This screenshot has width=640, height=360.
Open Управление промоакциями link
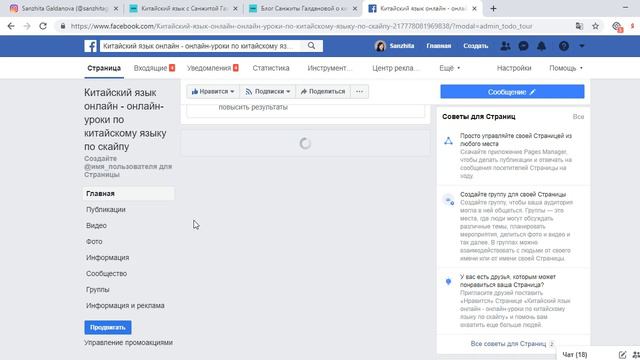tap(128, 343)
